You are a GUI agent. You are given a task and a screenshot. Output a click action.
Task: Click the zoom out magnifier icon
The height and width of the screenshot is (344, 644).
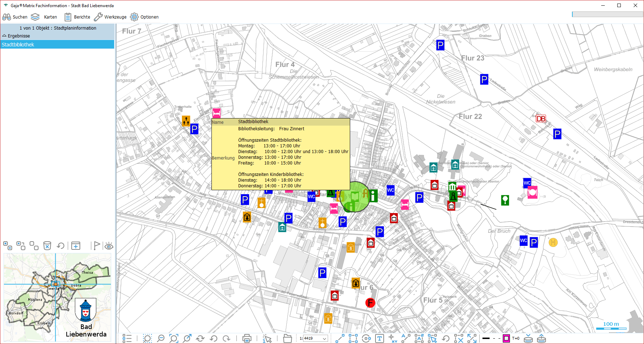pos(161,338)
